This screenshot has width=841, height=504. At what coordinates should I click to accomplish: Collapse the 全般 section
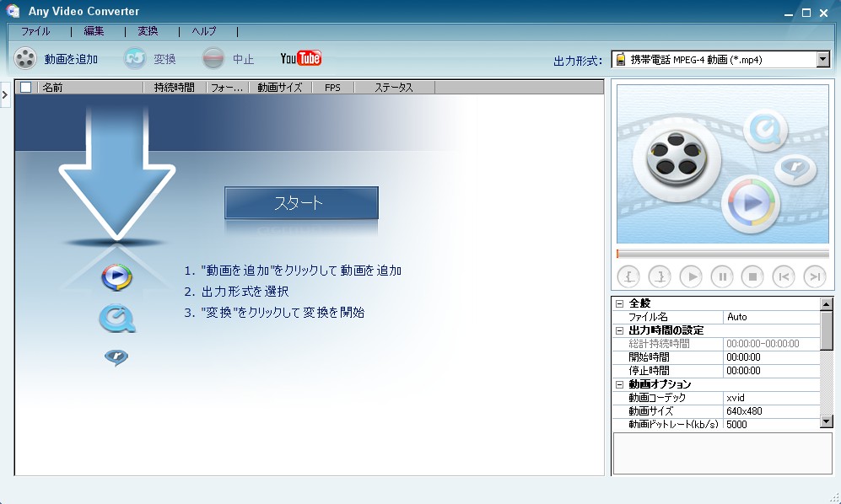[619, 303]
